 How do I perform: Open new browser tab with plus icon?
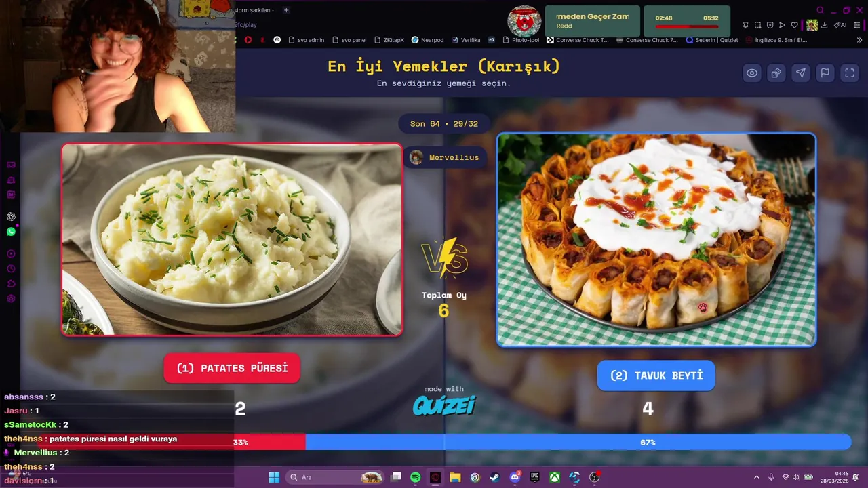click(286, 10)
